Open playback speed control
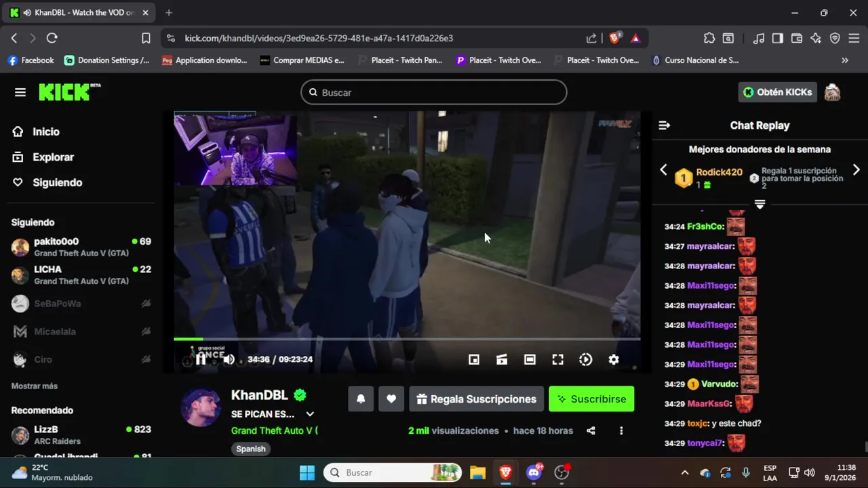This screenshot has width=868, height=488. point(586,360)
